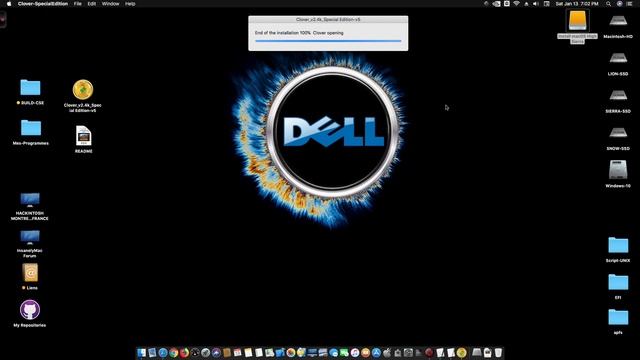640x360 pixels.
Task: Select the orange Install macOS High Sierra drive
Action: click(577, 20)
